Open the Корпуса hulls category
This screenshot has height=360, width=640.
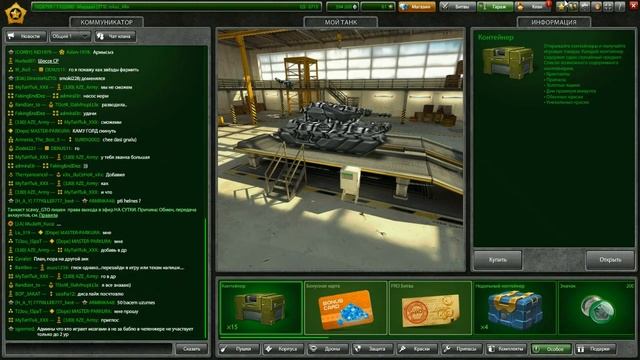click(x=284, y=349)
